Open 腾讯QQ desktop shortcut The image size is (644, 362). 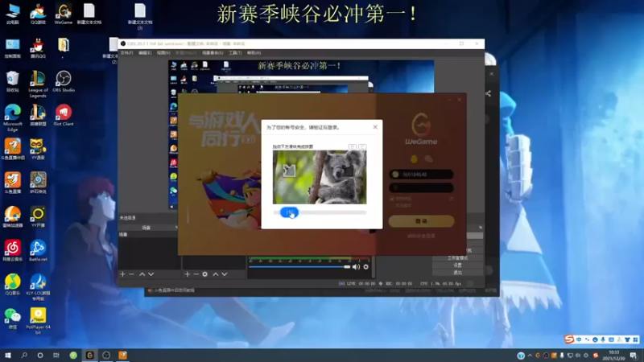[38, 48]
